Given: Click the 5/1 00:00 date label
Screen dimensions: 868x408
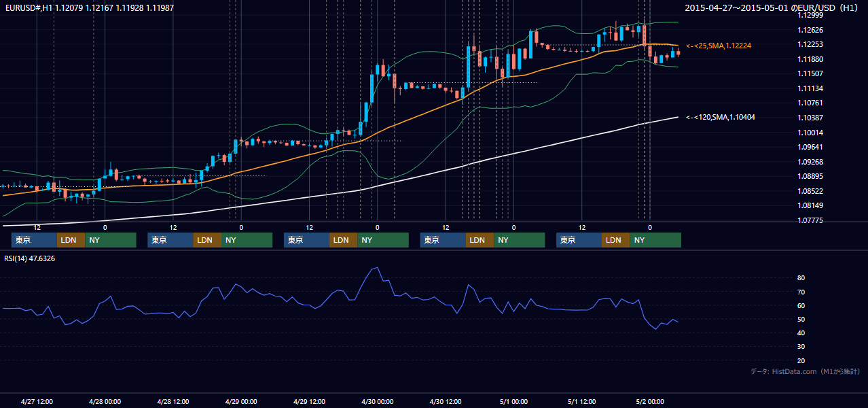Looking at the screenshot, I should (513, 401).
